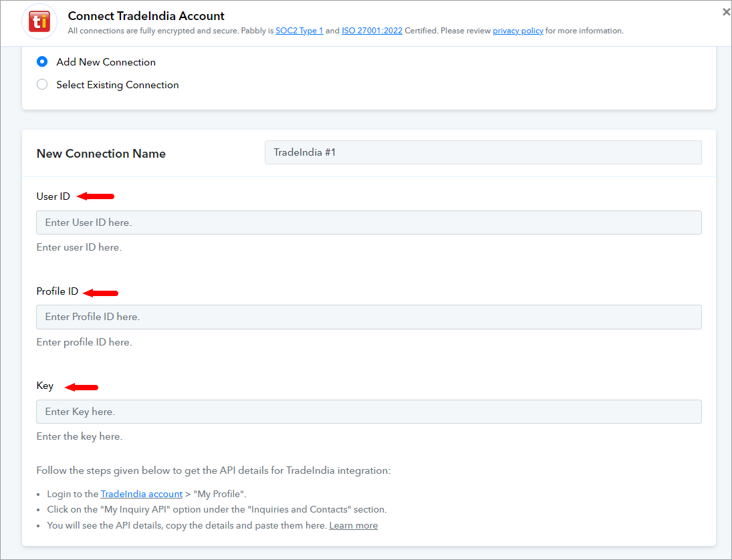Open the ISO 27001:2022 link

coord(372,31)
